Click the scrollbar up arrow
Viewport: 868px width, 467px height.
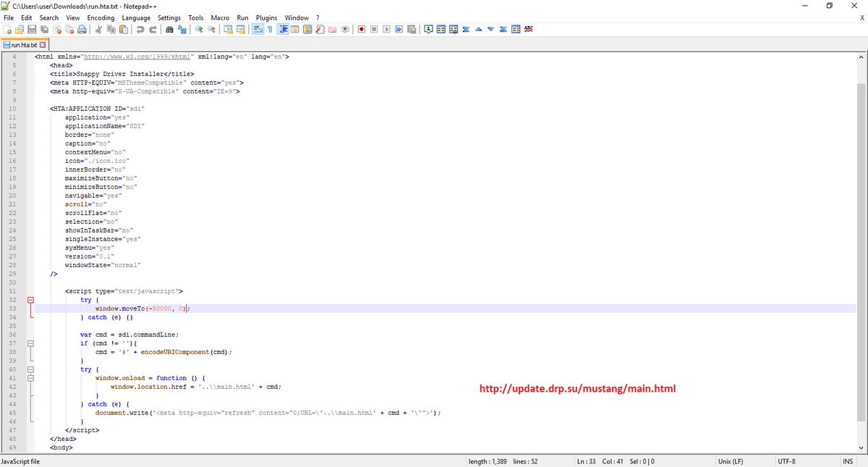tap(861, 56)
